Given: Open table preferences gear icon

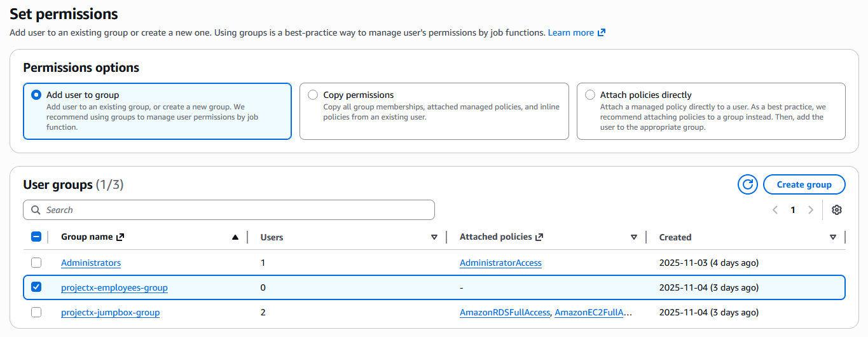Looking at the screenshot, I should pyautogui.click(x=837, y=210).
